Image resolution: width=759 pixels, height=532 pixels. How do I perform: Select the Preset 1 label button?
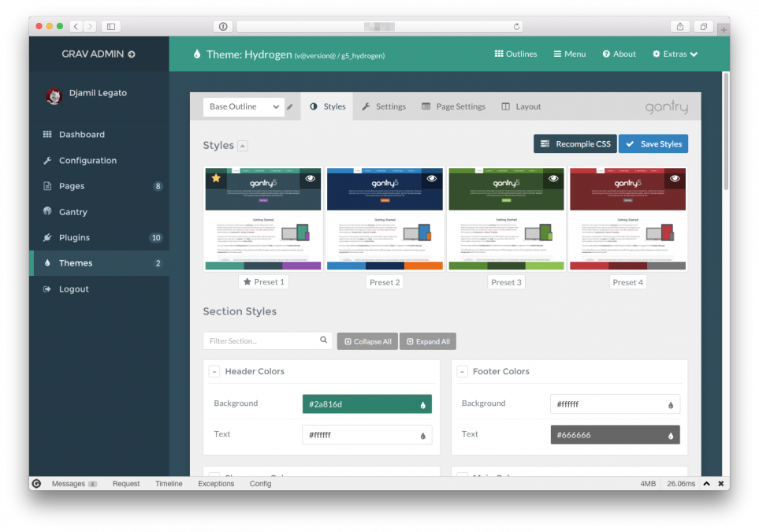click(x=263, y=281)
